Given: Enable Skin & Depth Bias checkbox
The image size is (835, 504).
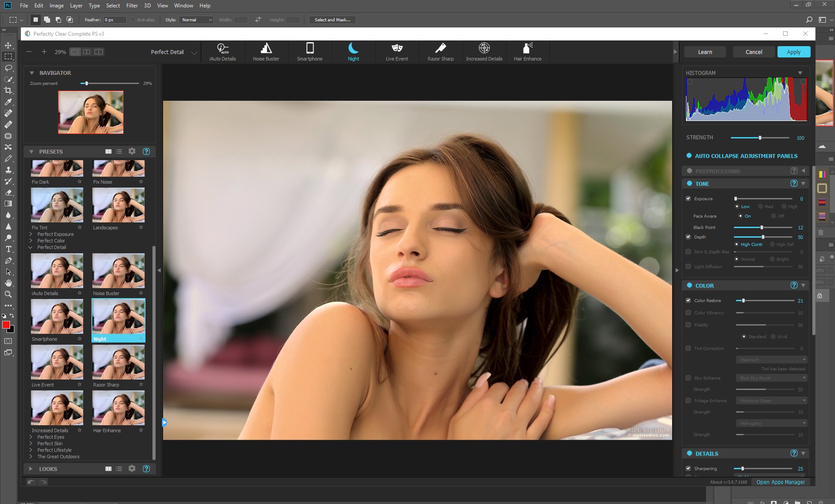Looking at the screenshot, I should point(688,252).
